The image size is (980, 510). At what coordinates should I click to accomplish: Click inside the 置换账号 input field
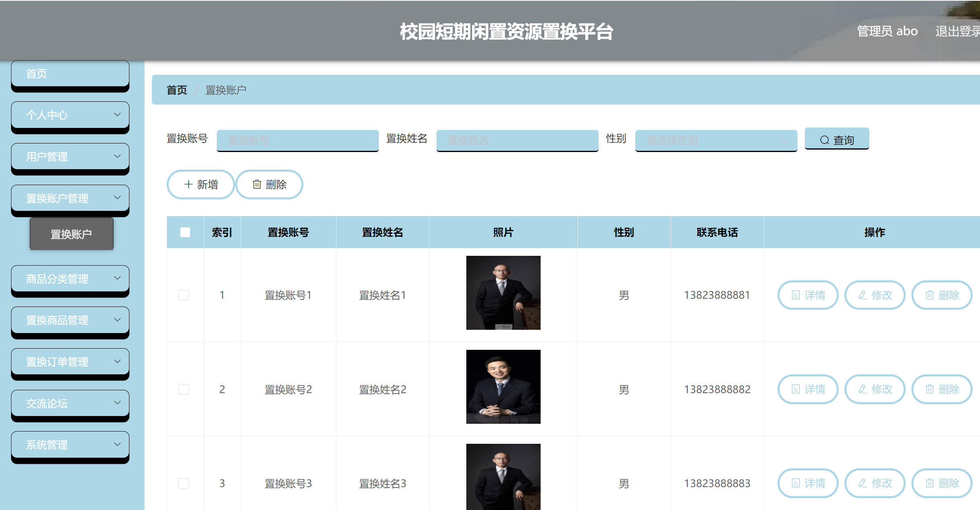click(x=297, y=140)
